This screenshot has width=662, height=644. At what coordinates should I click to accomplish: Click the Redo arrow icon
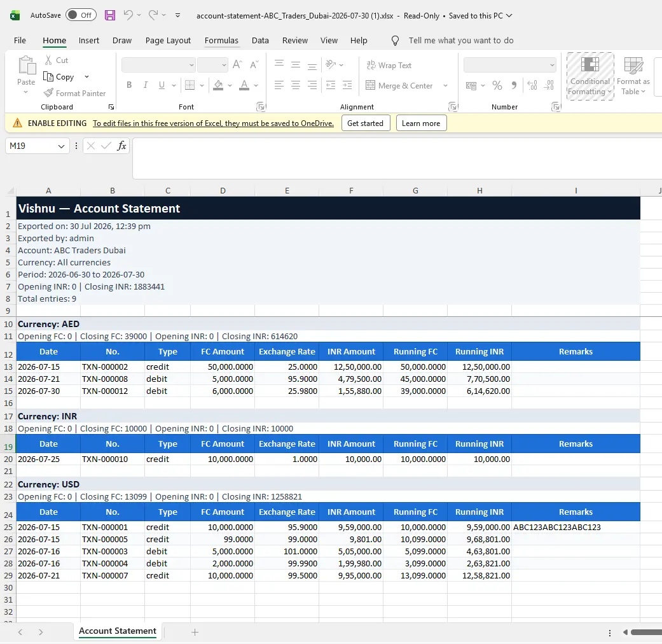(x=153, y=15)
